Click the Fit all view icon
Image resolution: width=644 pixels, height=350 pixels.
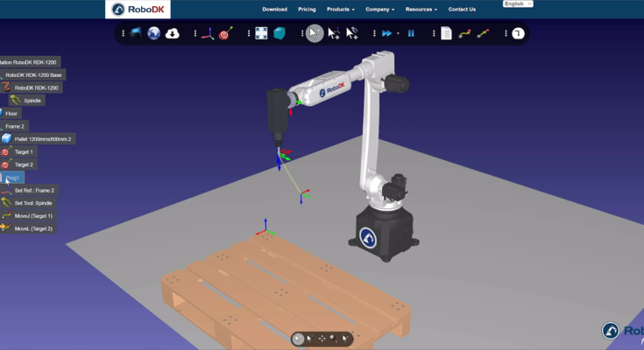coord(261,33)
